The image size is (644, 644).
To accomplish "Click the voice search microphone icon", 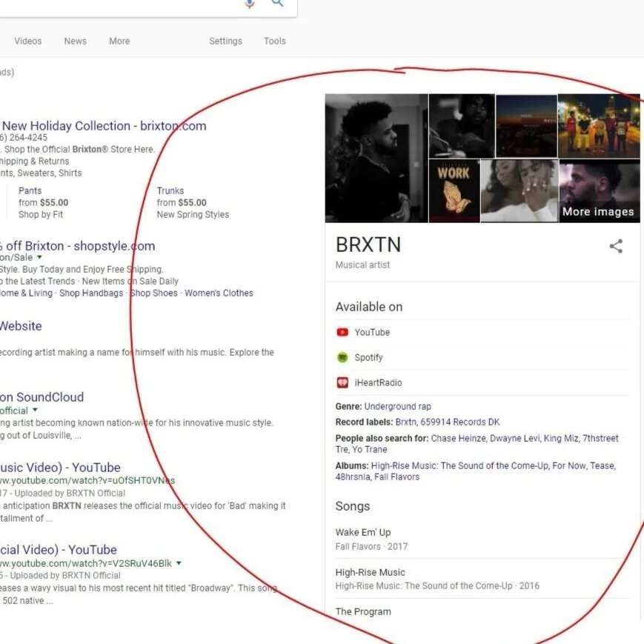I will 249,4.
